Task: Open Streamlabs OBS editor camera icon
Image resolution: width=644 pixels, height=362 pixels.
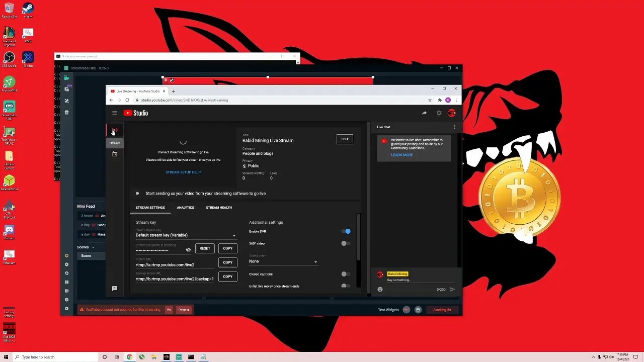Action: (66, 78)
